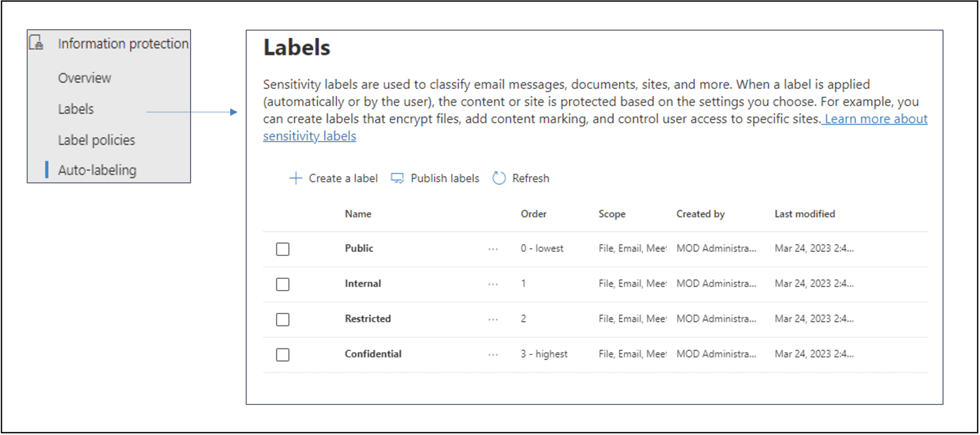Go to the Overview page

[84, 78]
